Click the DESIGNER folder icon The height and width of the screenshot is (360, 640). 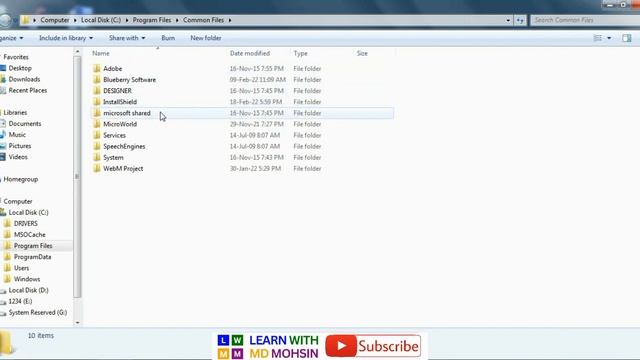pyautogui.click(x=97, y=91)
